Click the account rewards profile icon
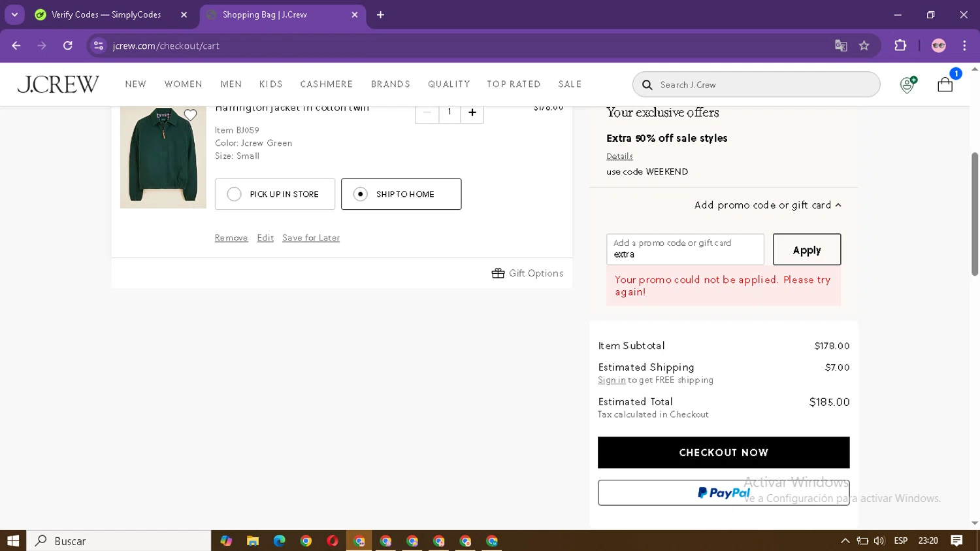 point(907,84)
